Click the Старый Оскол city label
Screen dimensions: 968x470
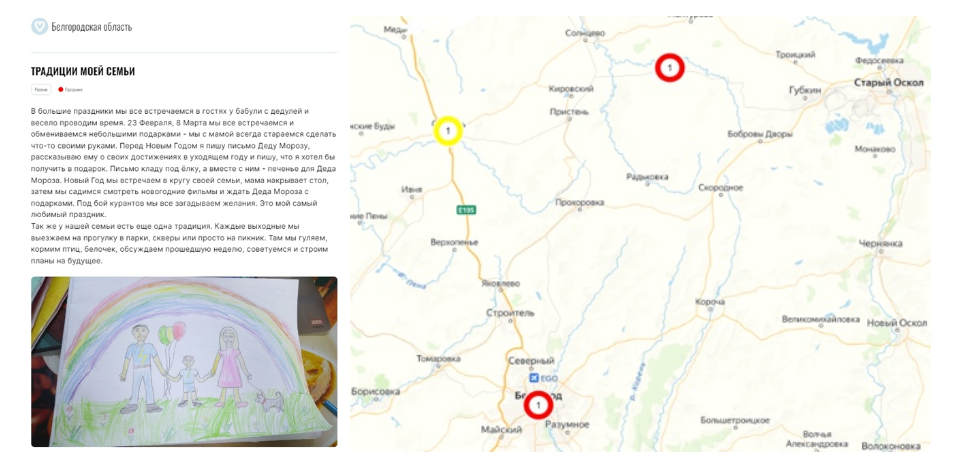tap(888, 83)
